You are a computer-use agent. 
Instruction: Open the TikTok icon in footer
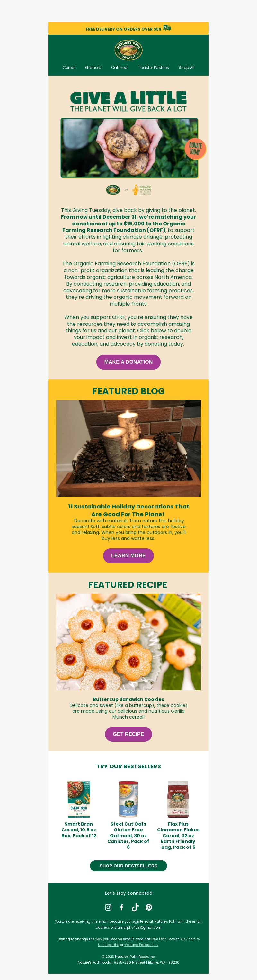click(135, 907)
